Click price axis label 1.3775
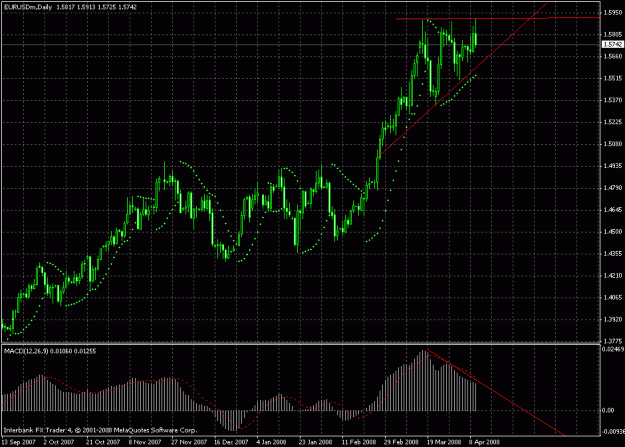This screenshot has width=625, height=447. 613,341
